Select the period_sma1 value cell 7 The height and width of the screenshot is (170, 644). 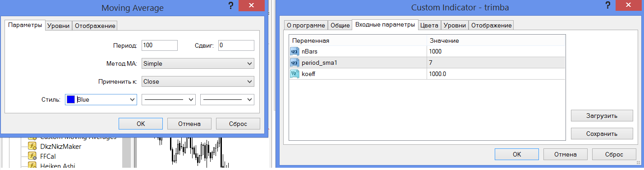coord(496,63)
